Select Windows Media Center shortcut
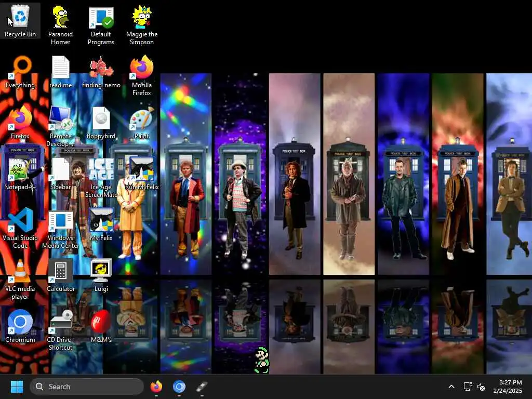 click(x=60, y=230)
